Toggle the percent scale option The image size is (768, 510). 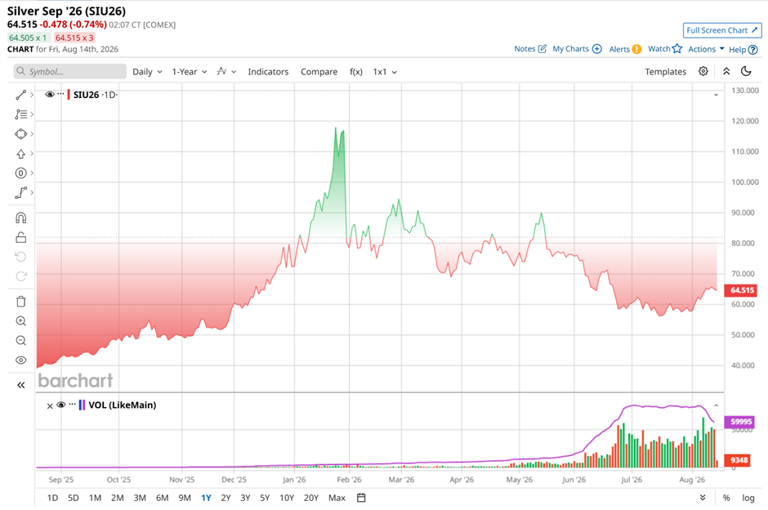pos(726,498)
